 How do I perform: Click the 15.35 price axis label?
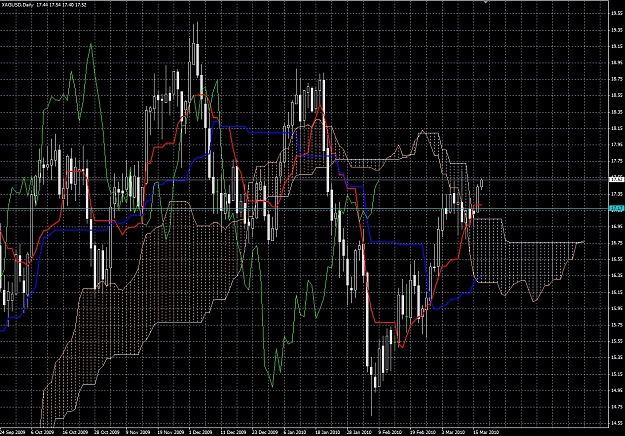[x=617, y=357]
